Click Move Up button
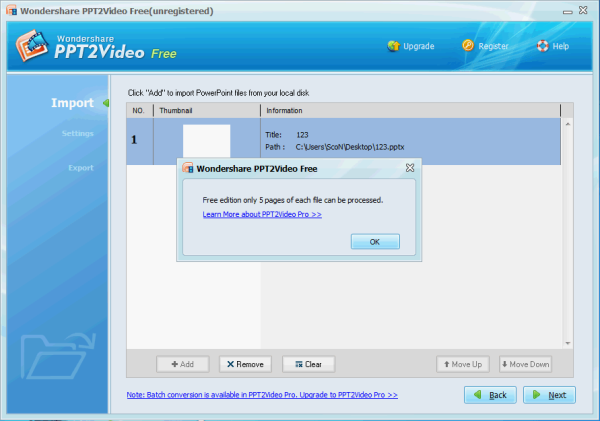 point(463,364)
